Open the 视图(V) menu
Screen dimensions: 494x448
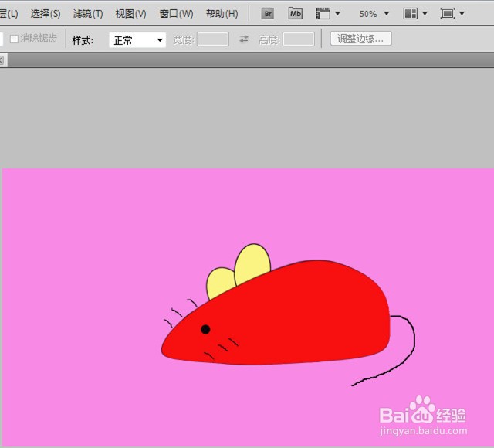(130, 14)
